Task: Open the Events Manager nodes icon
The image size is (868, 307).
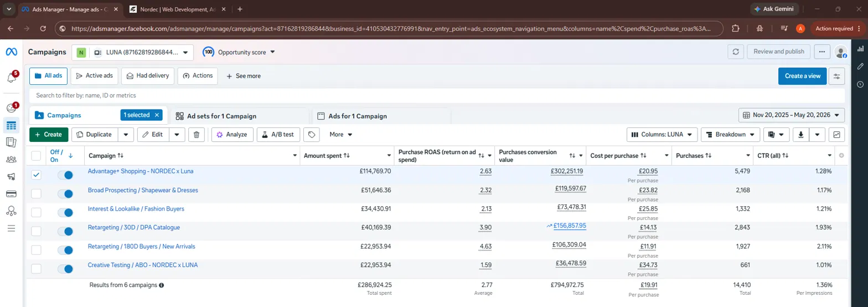Action: coord(11,211)
